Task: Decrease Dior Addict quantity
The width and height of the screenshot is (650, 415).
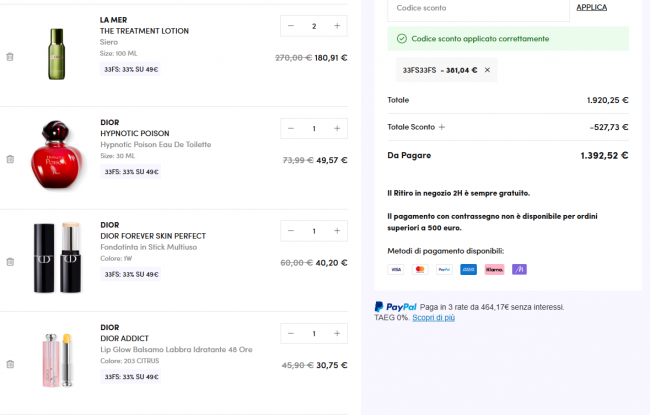Action: [291, 333]
